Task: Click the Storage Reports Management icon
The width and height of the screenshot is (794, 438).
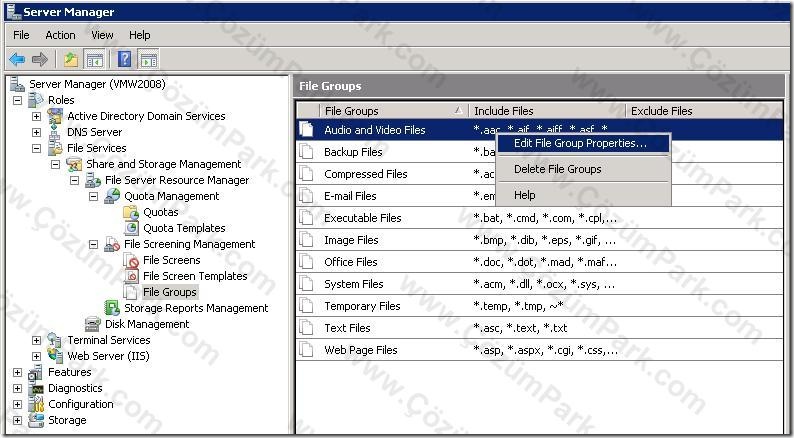Action: click(x=112, y=308)
